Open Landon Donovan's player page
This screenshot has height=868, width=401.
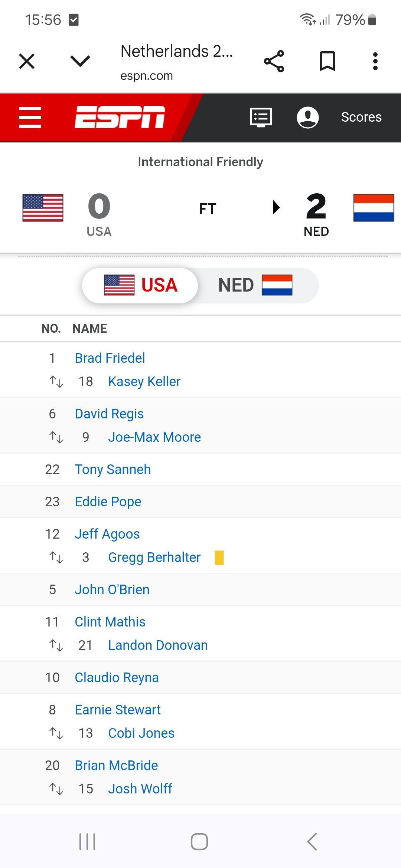tap(158, 645)
